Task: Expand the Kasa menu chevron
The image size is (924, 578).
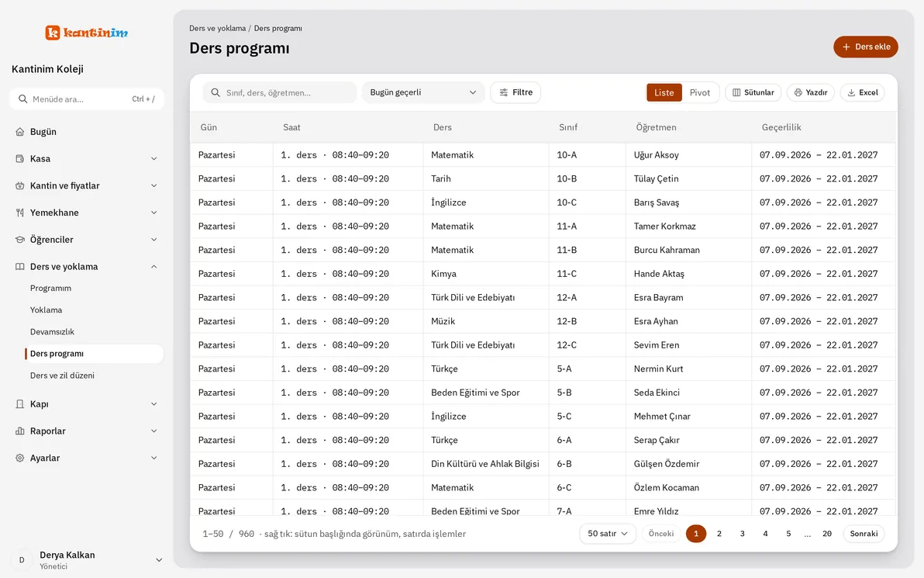Action: tap(153, 158)
